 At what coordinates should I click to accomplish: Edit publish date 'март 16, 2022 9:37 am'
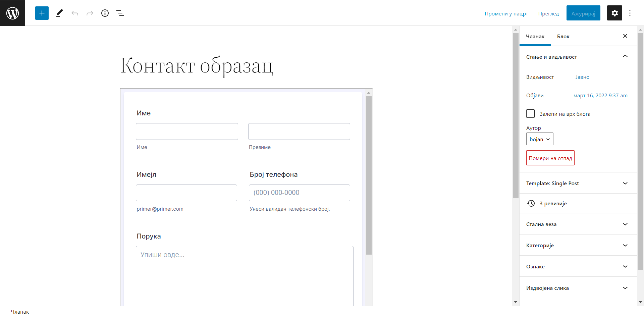coord(600,95)
